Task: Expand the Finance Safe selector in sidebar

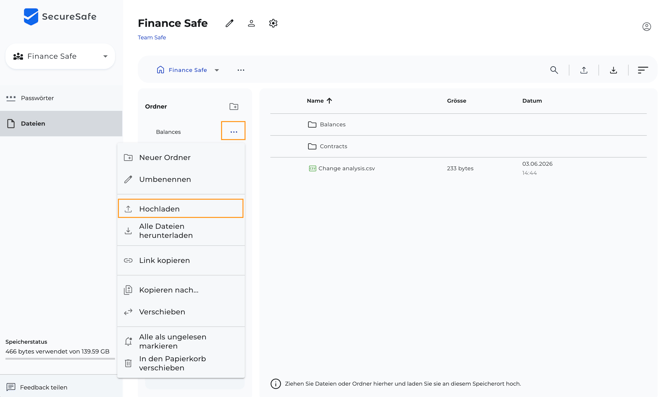Action: (x=60, y=56)
